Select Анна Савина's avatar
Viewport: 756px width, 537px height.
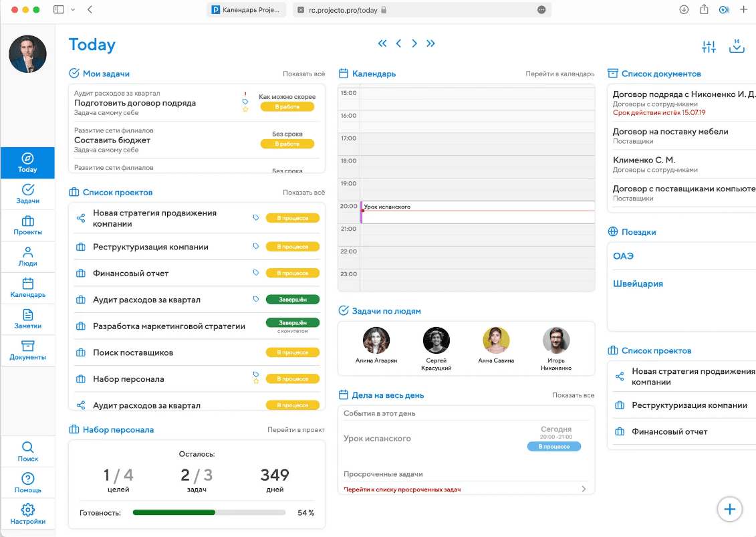click(x=496, y=340)
